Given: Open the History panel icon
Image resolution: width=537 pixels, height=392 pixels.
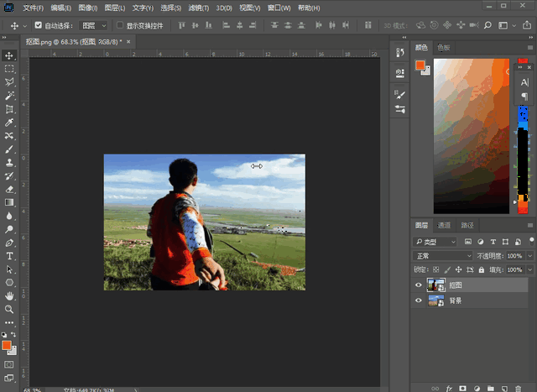Looking at the screenshot, I should point(400,52).
